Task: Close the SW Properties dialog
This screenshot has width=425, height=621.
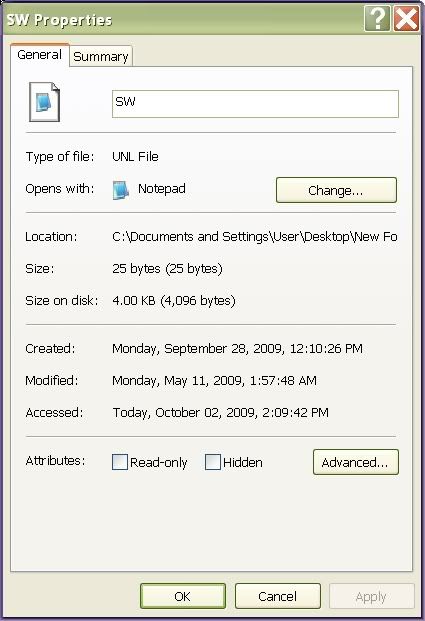Action: click(x=406, y=18)
